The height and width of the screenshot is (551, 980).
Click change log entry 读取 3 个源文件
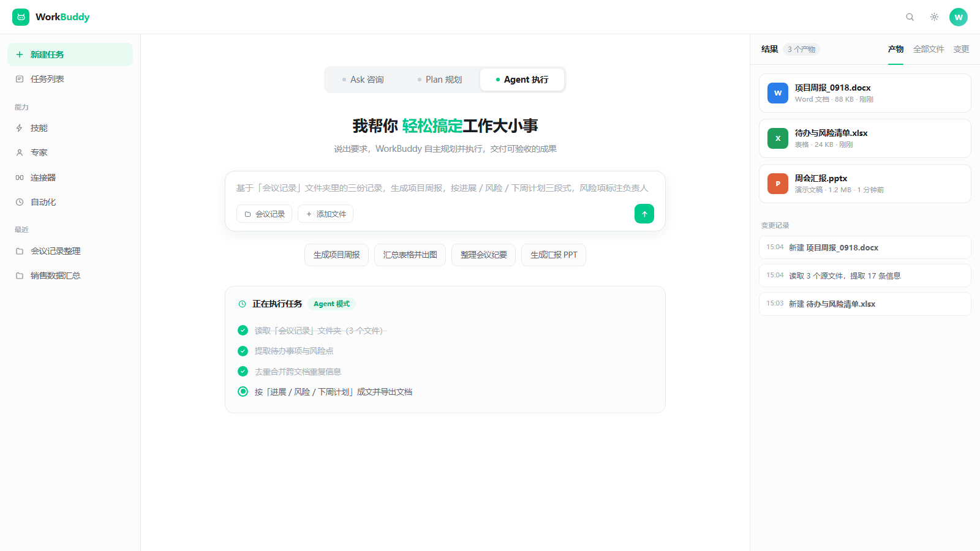tap(865, 275)
